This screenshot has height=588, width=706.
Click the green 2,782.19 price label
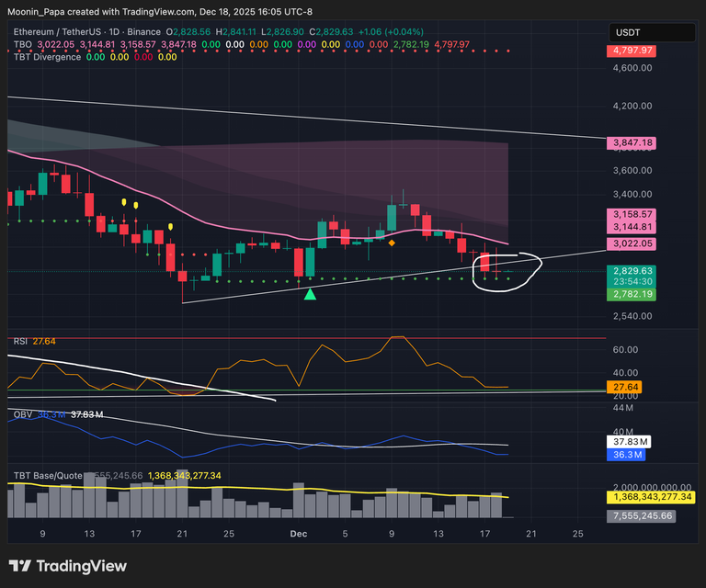point(630,294)
